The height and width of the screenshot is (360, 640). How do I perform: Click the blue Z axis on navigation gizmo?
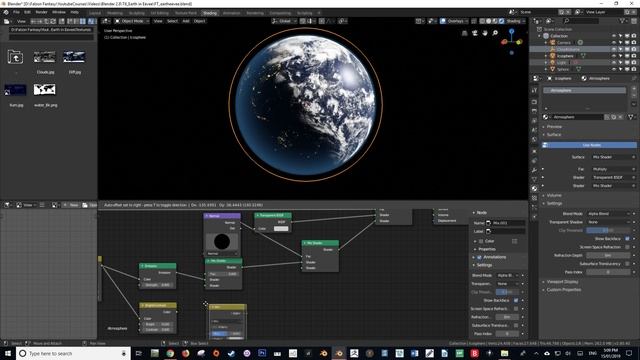pyautogui.click(x=511, y=31)
